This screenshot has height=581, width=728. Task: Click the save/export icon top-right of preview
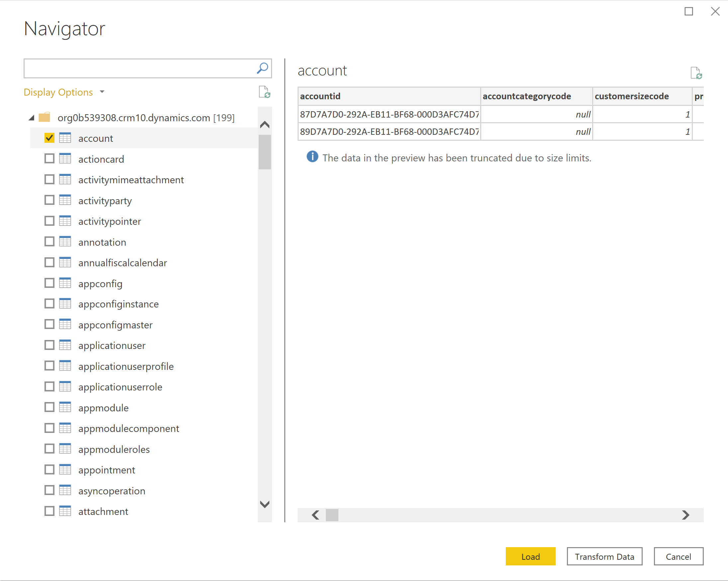(697, 73)
